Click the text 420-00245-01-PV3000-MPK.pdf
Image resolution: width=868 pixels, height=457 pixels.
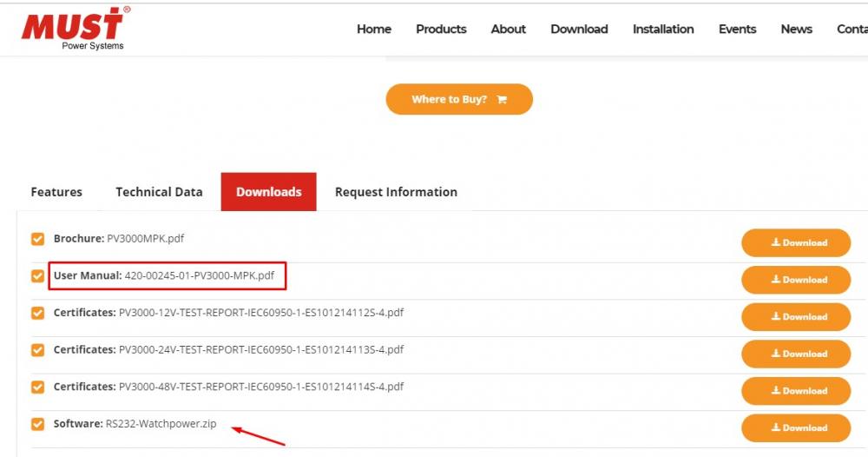200,275
